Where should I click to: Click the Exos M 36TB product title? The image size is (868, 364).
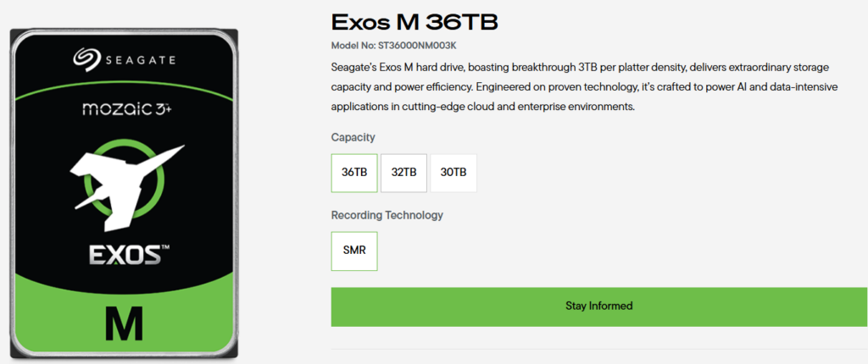[415, 23]
